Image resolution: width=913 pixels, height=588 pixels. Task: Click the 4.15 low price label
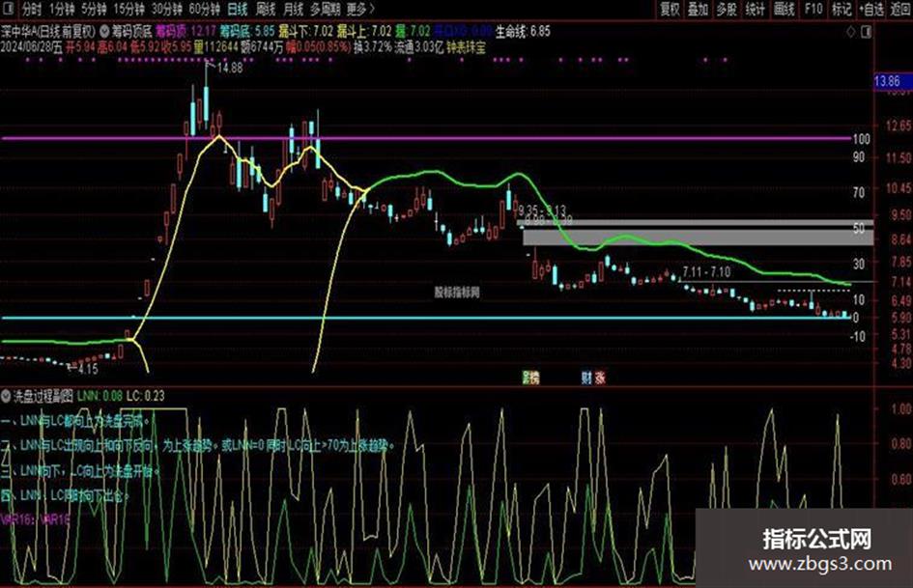pos(87,369)
